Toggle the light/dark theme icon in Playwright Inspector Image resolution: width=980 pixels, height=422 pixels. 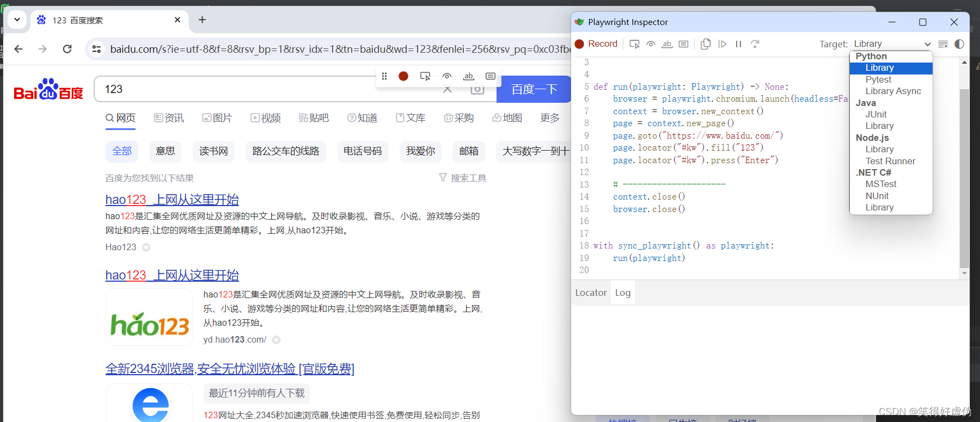(959, 44)
